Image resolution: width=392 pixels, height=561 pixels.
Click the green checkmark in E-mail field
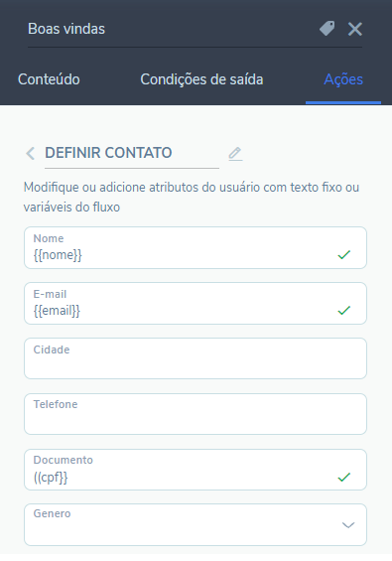click(x=343, y=310)
